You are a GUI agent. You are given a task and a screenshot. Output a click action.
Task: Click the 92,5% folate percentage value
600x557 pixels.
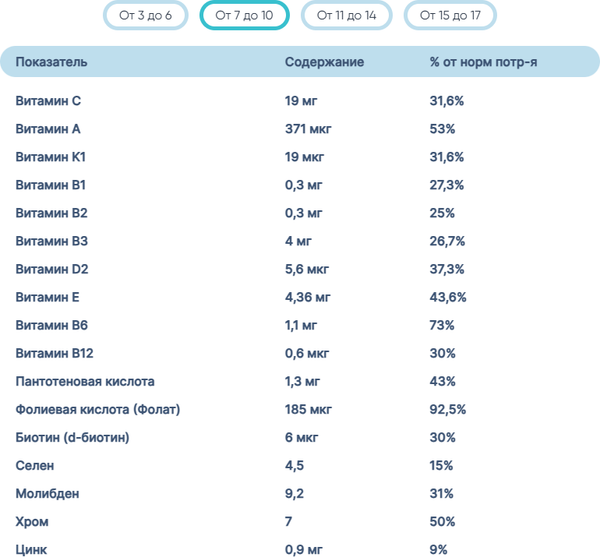pyautogui.click(x=450, y=409)
